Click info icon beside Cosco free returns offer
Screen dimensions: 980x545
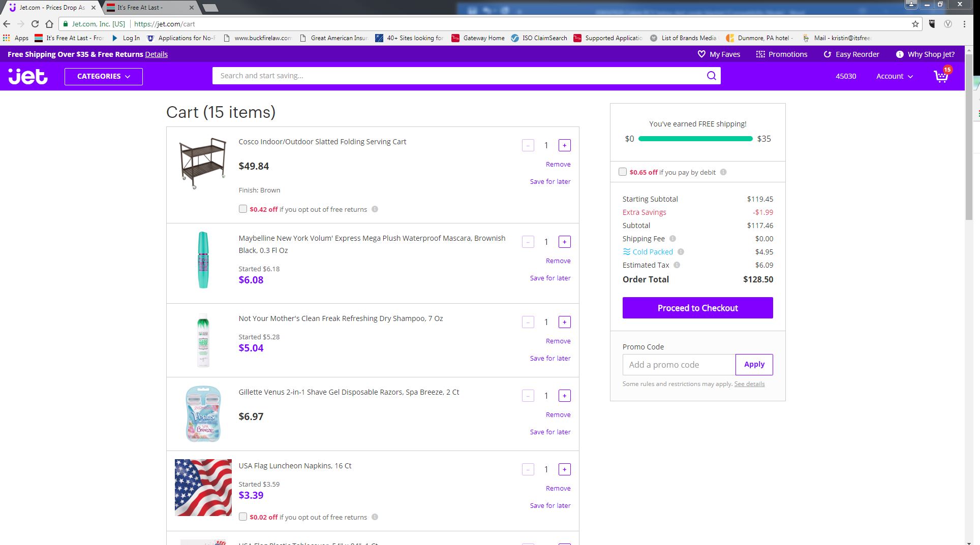point(375,209)
